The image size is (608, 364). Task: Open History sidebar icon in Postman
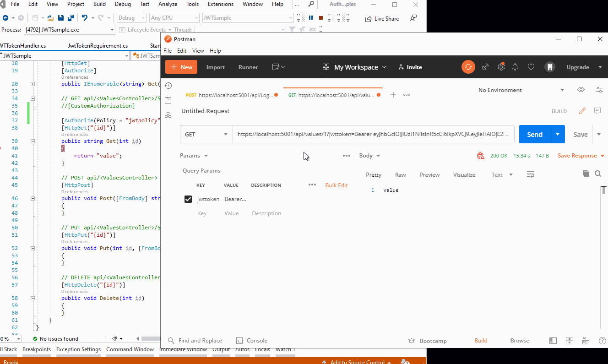(x=168, y=86)
